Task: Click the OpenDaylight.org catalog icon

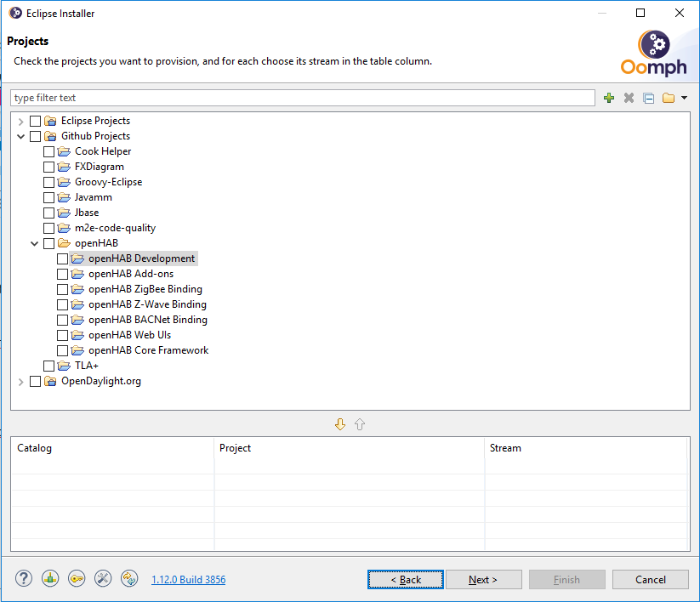Action: [50, 381]
